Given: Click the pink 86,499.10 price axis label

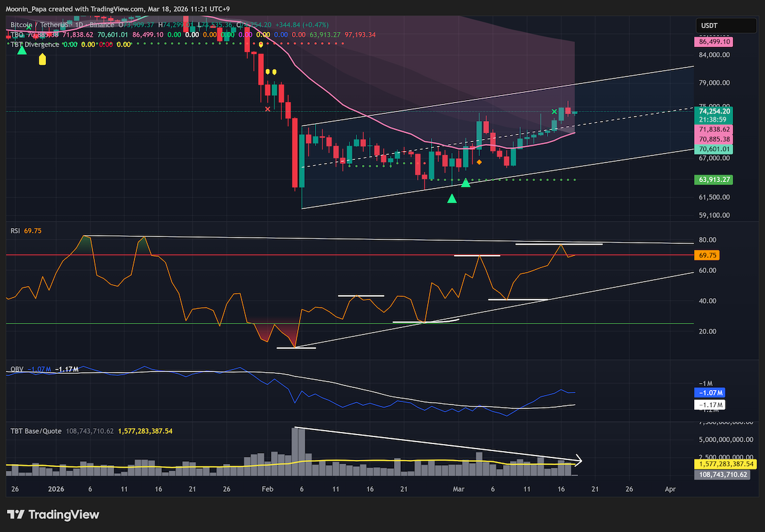Looking at the screenshot, I should [x=714, y=41].
